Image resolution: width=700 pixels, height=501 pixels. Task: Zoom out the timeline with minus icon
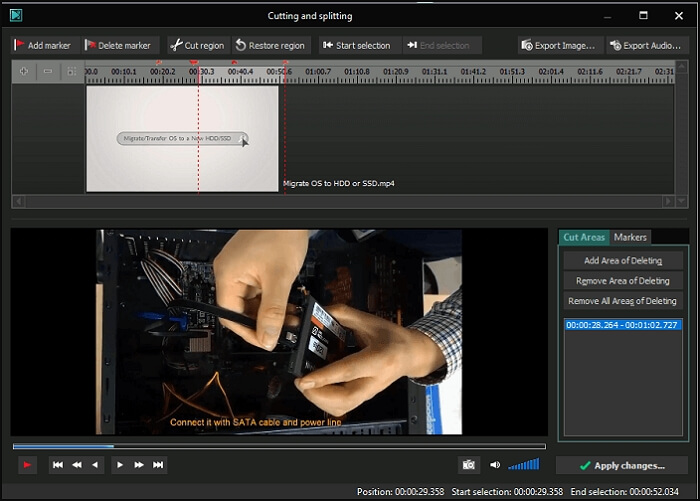tap(47, 71)
